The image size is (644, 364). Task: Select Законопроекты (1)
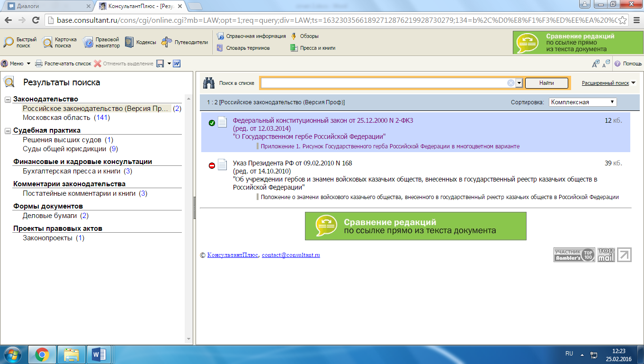point(54,238)
